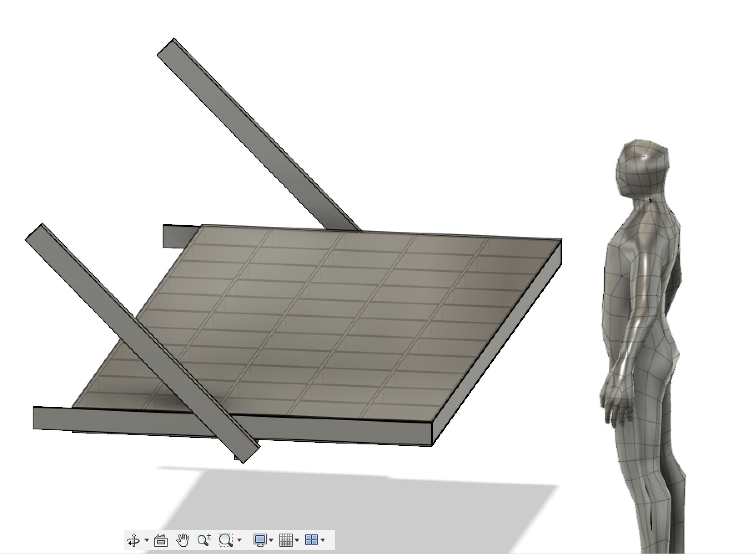Select the Zoom Window magnifier tool
Viewport: 756px width, 554px height.
pyautogui.click(x=226, y=541)
